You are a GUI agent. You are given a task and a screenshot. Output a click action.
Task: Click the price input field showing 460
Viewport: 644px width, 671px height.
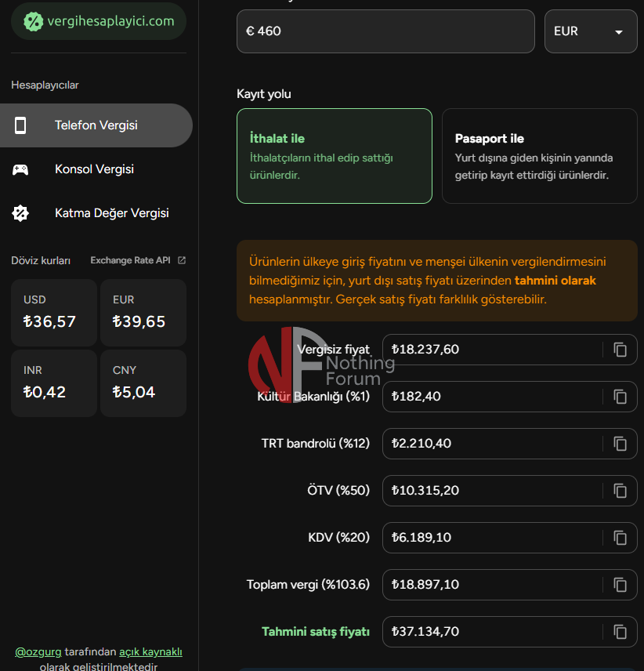tap(385, 31)
